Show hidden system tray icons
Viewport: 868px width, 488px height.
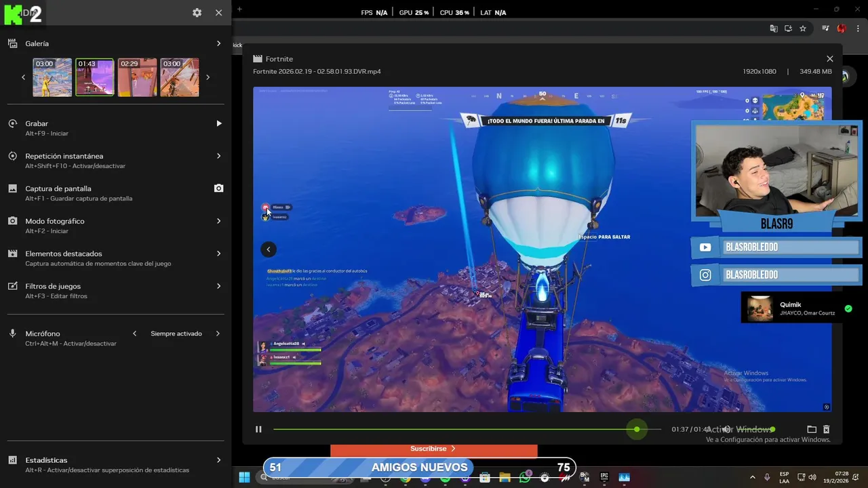point(752,477)
